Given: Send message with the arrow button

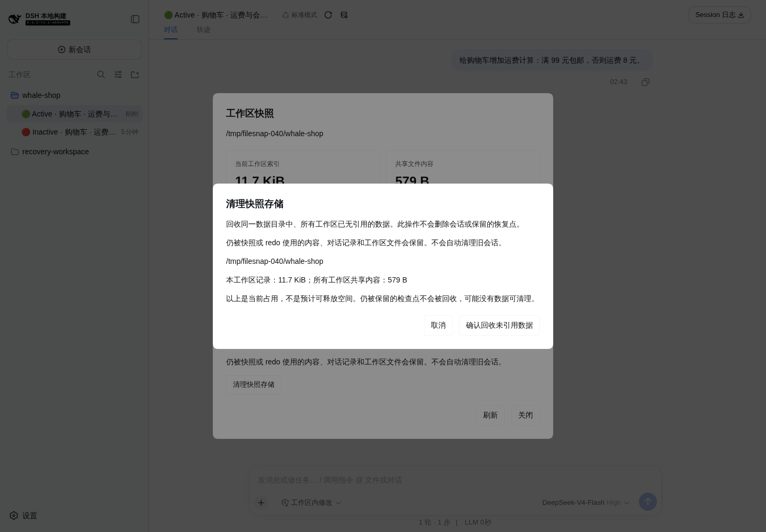Looking at the screenshot, I should click(647, 502).
